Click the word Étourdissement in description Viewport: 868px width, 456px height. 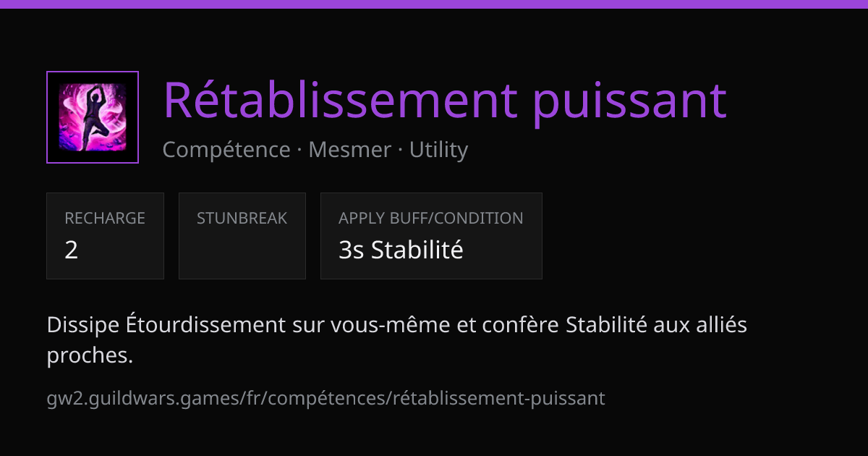(205, 325)
